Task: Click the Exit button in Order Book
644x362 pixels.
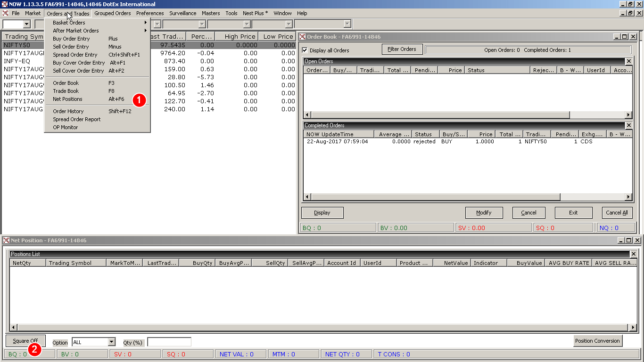Action: coord(574,213)
